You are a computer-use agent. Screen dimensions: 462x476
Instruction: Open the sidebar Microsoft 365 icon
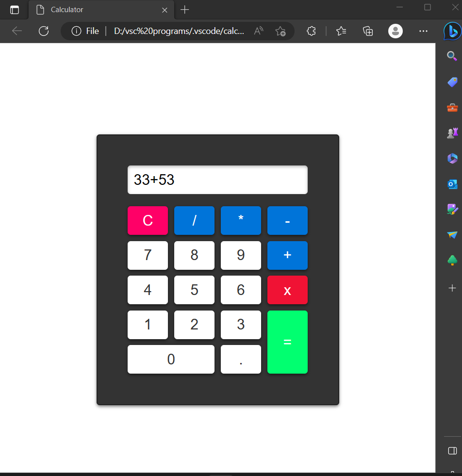[452, 159]
